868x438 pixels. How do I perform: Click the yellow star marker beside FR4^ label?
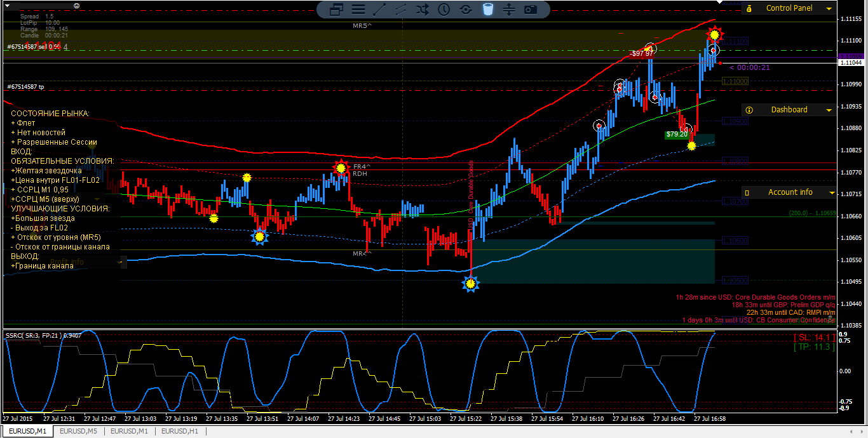tap(341, 168)
